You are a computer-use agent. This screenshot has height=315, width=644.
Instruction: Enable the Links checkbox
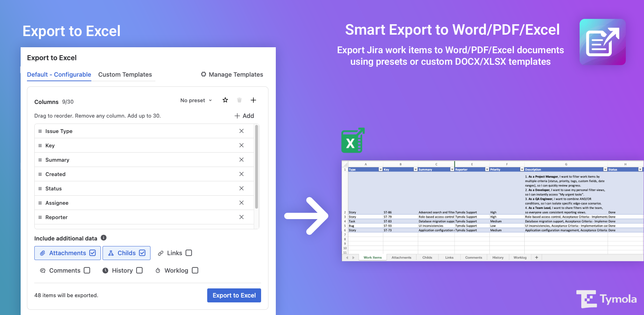click(x=189, y=253)
